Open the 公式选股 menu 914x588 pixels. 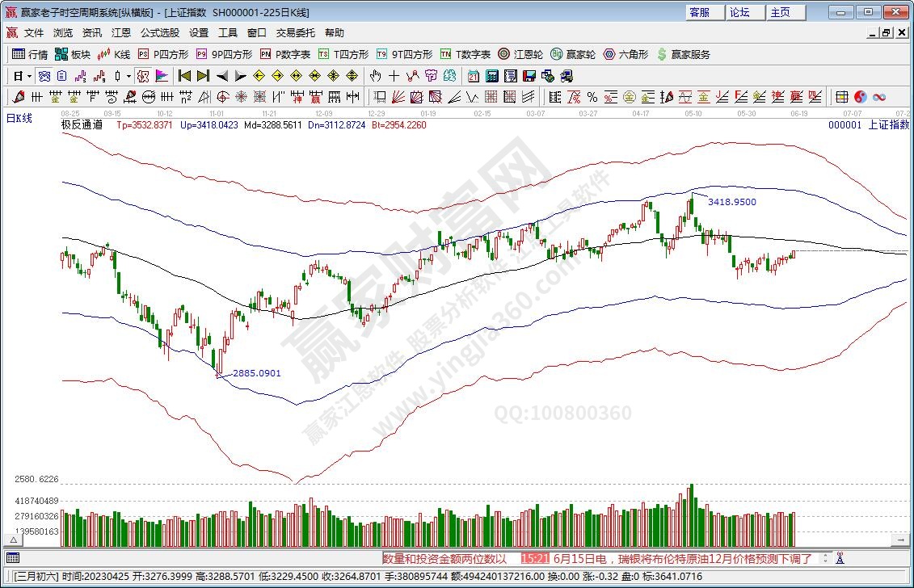point(160,33)
